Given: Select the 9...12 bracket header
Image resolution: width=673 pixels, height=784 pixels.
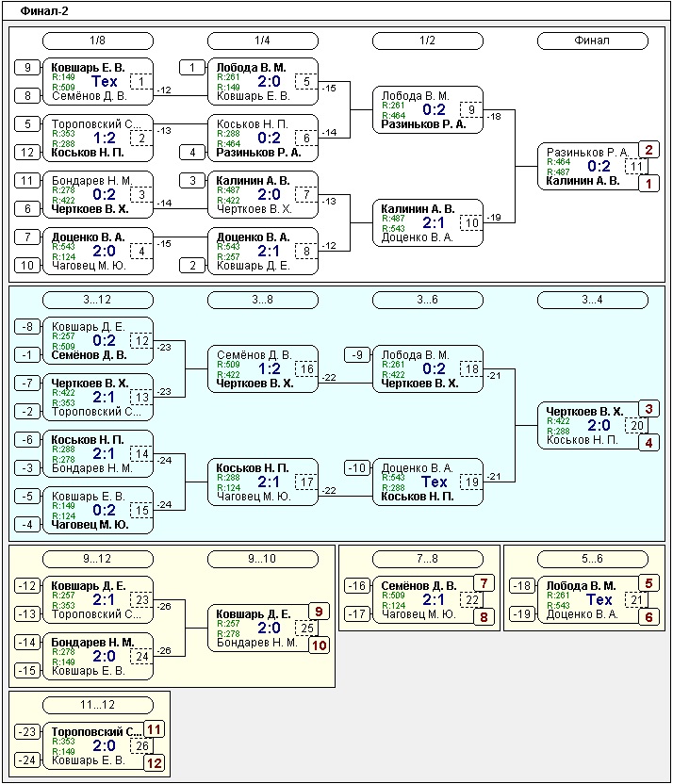Looking at the screenshot, I should pyautogui.click(x=98, y=559).
